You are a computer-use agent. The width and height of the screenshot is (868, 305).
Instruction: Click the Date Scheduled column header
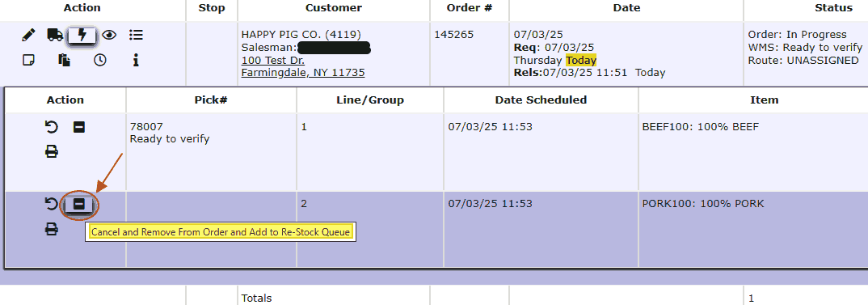pyautogui.click(x=541, y=100)
